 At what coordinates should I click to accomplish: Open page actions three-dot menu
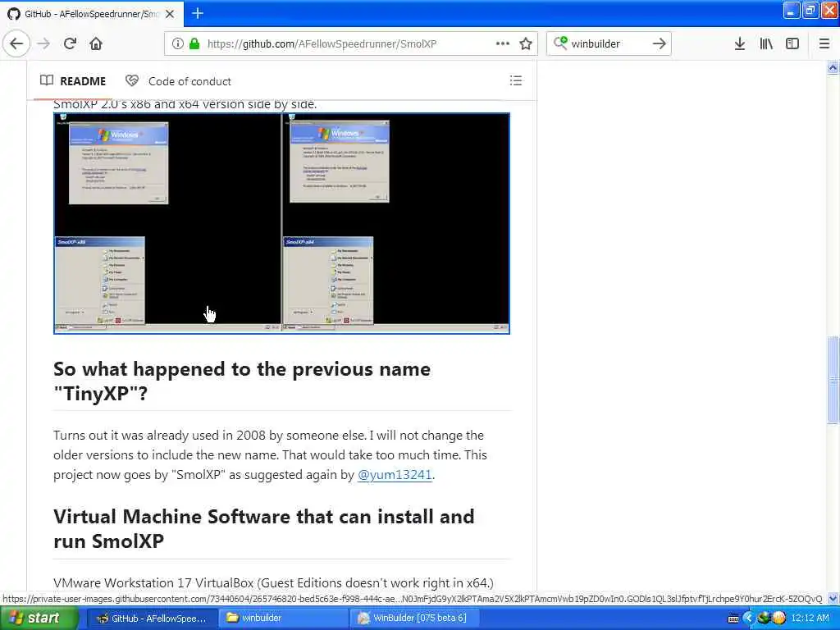point(503,43)
